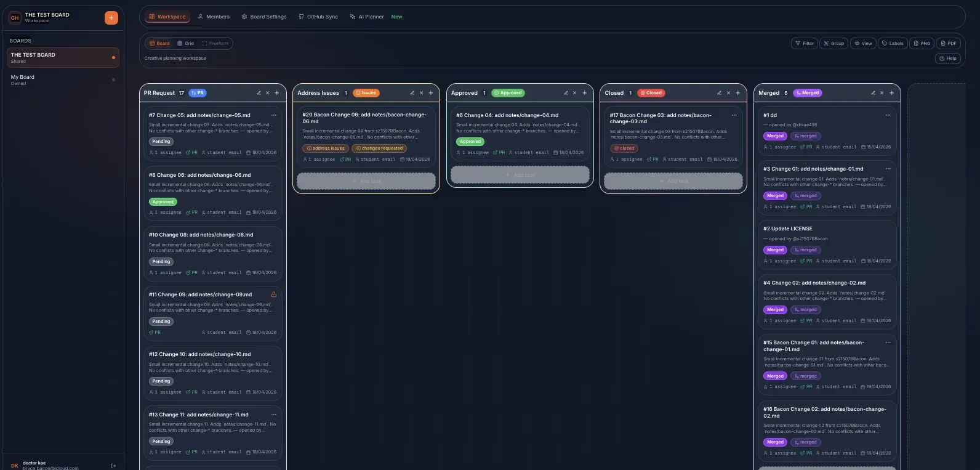Click the orange plus button beside THE TEST BOARD
The width and height of the screenshot is (980, 470).
coord(111,18)
